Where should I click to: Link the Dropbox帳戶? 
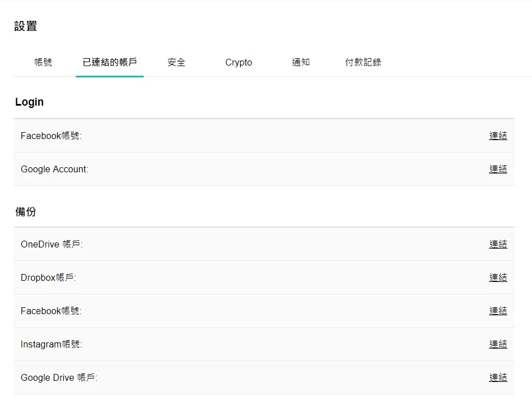pyautogui.click(x=498, y=277)
